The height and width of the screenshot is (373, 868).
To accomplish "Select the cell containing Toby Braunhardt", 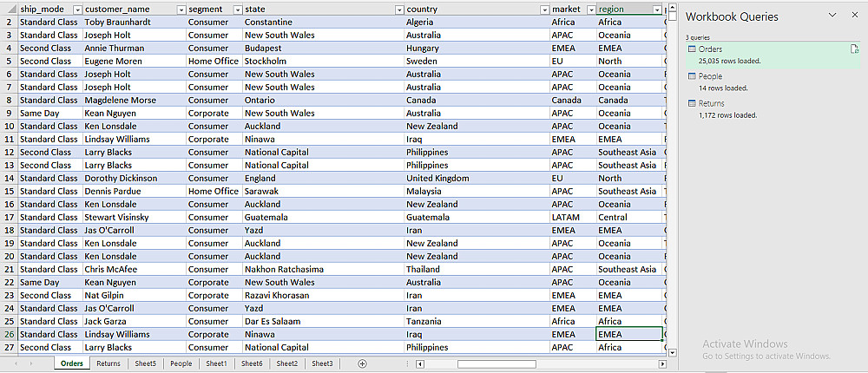I will [135, 23].
